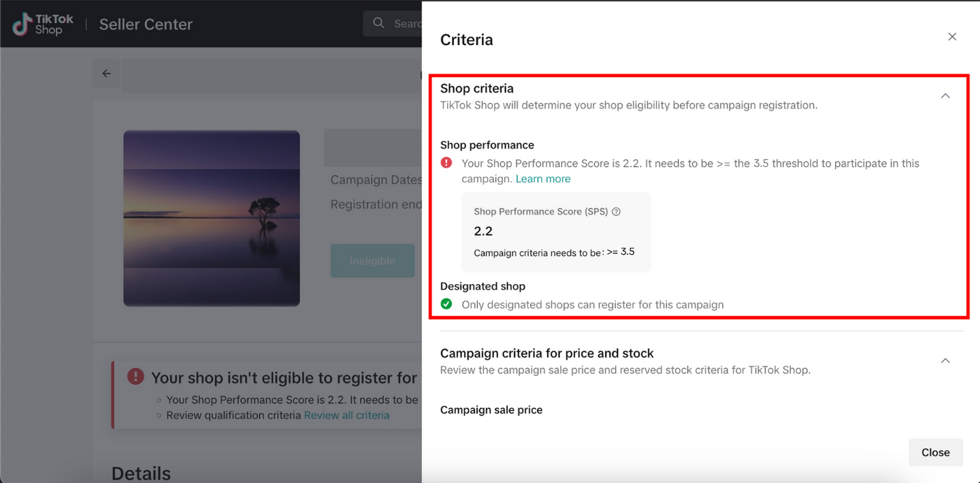Focus the search input field
This screenshot has width=980, height=483.
click(x=407, y=23)
